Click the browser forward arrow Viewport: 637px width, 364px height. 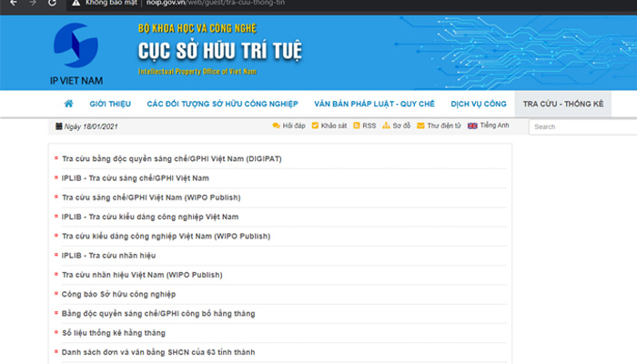[33, 3]
